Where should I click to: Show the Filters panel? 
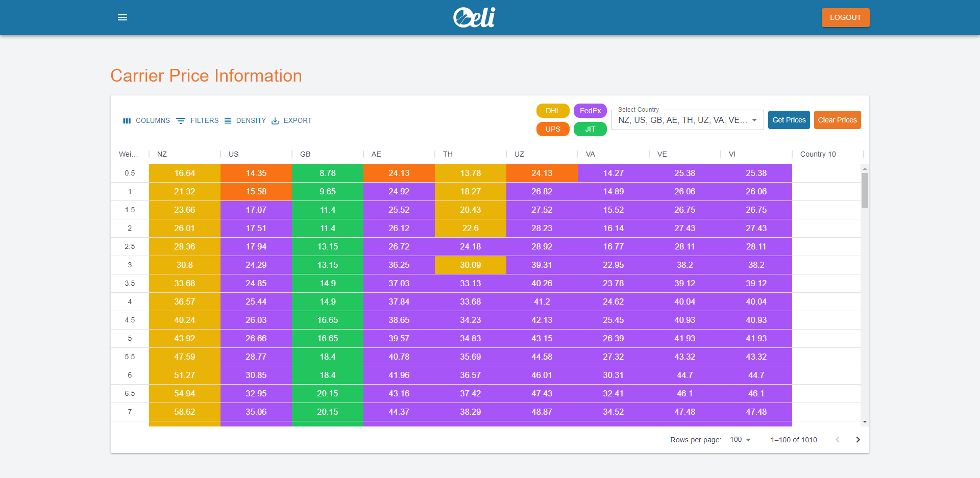click(x=198, y=121)
